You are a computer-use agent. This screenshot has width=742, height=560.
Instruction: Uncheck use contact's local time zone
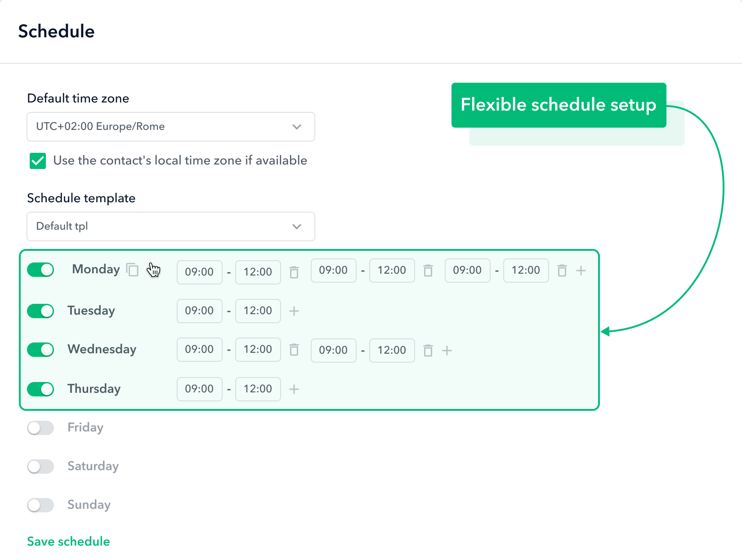click(x=38, y=161)
